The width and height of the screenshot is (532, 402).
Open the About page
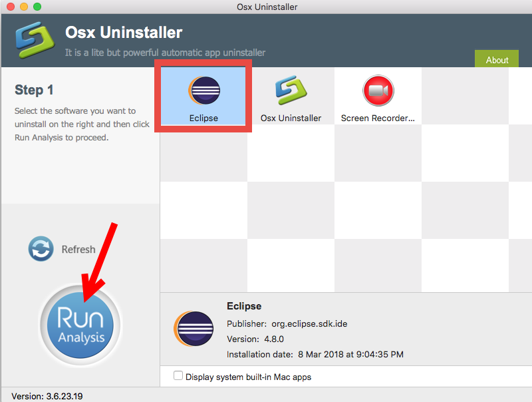pyautogui.click(x=497, y=59)
